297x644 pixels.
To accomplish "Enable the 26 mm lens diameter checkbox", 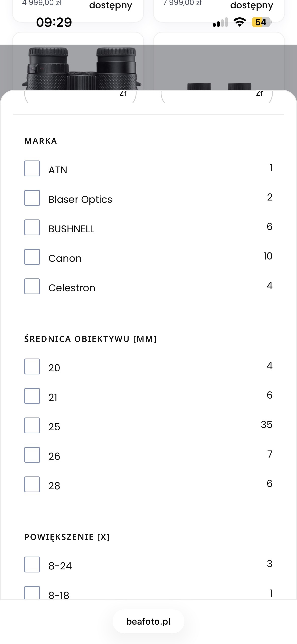I will pyautogui.click(x=32, y=455).
